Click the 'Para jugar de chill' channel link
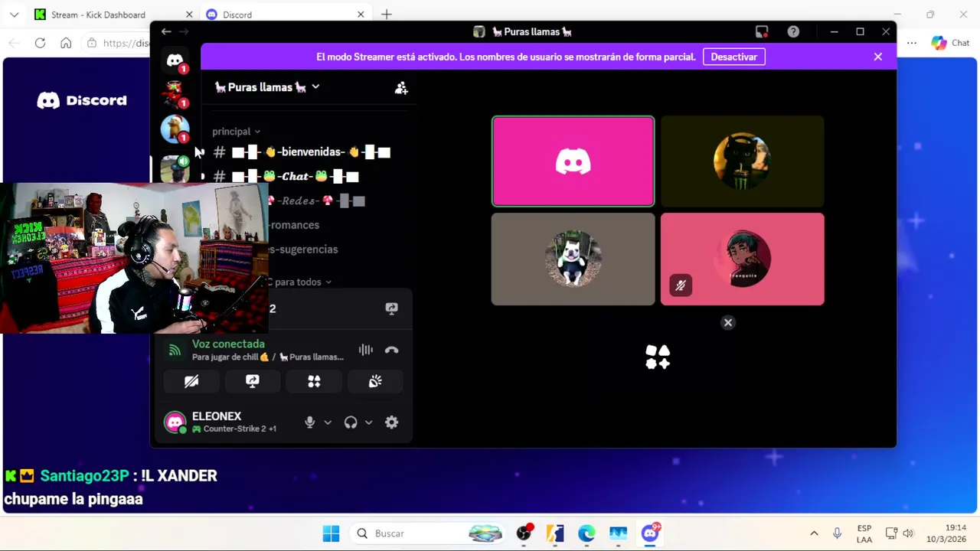This screenshot has width=980, height=551. point(268,357)
